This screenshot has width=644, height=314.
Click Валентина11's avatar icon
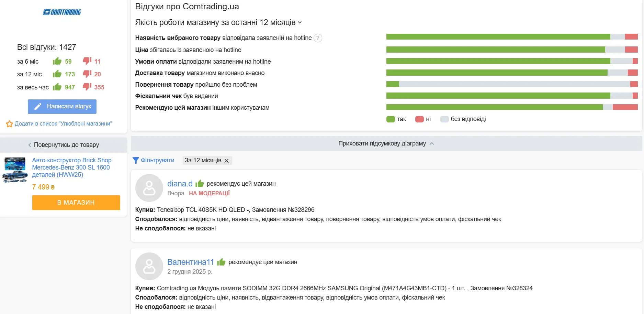[x=149, y=266]
